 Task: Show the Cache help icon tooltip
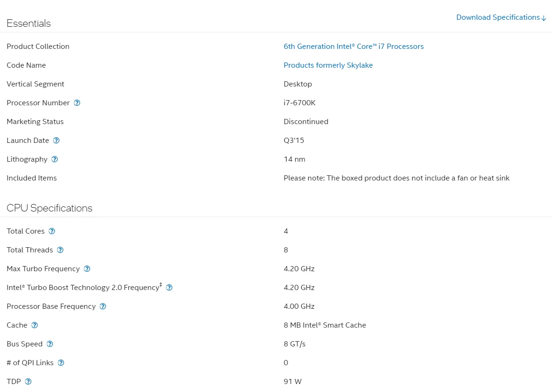pyautogui.click(x=34, y=325)
